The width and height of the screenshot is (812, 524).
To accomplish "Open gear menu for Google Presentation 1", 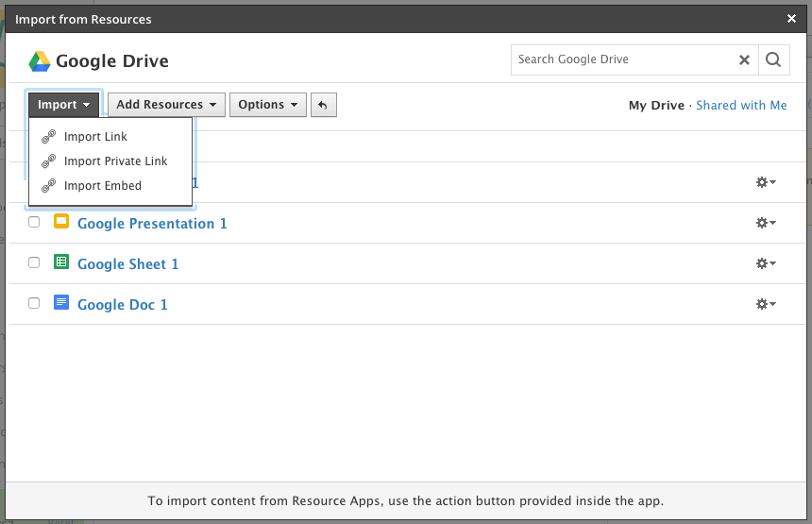I will [x=766, y=223].
